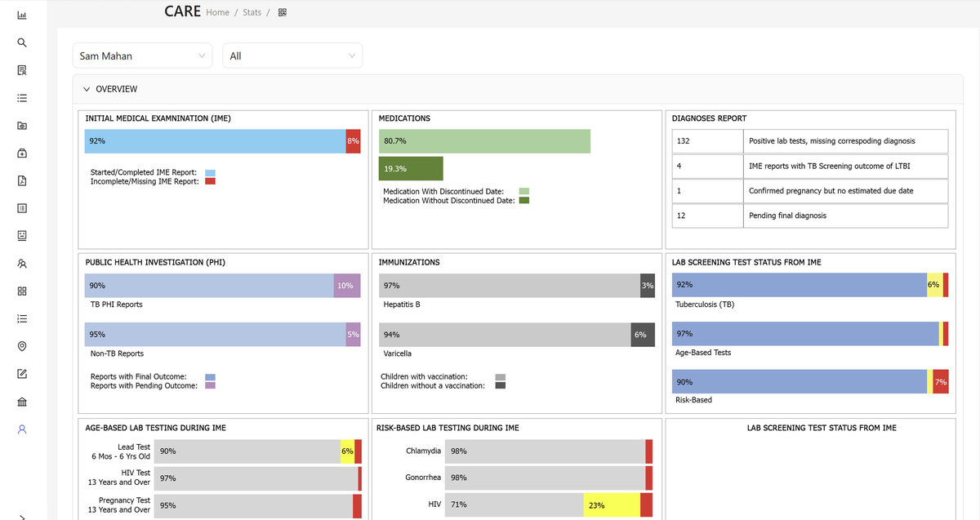Click the PDF document icon in sidebar
The height and width of the screenshot is (520, 980).
click(x=22, y=180)
